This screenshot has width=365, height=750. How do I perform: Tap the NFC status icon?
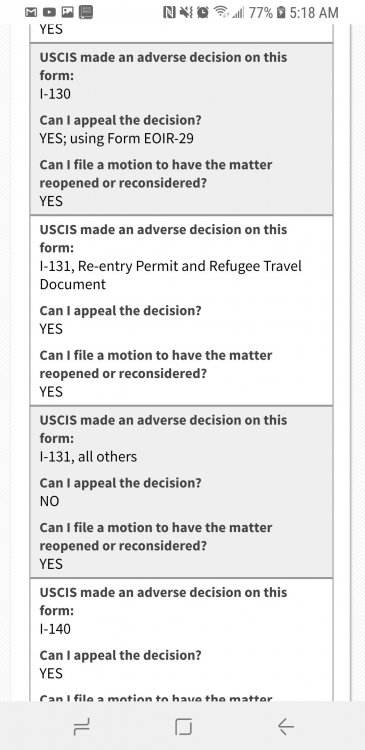click(169, 12)
